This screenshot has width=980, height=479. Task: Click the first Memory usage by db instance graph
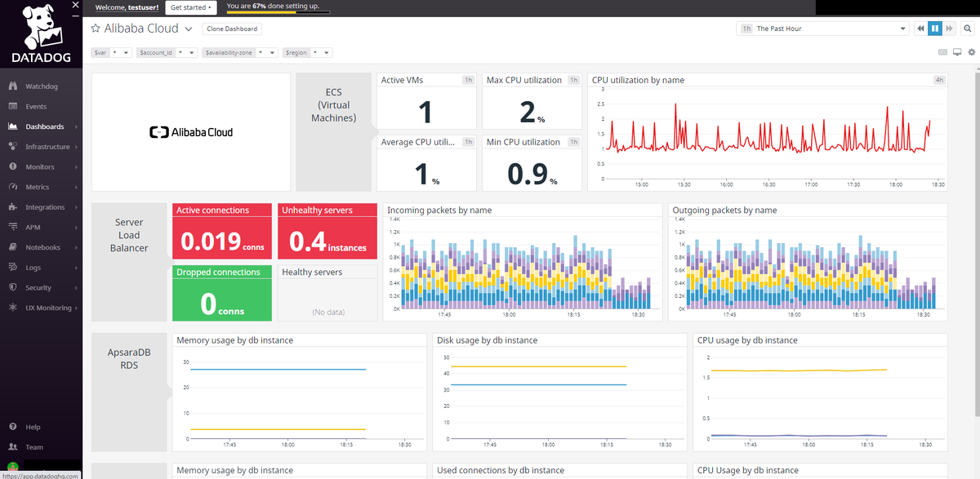coord(300,392)
